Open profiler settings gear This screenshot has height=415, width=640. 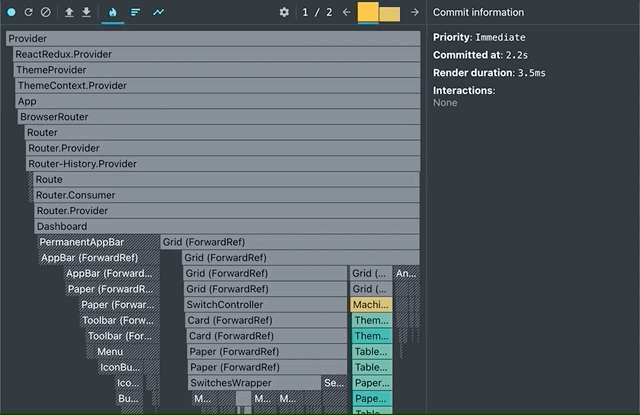(284, 12)
